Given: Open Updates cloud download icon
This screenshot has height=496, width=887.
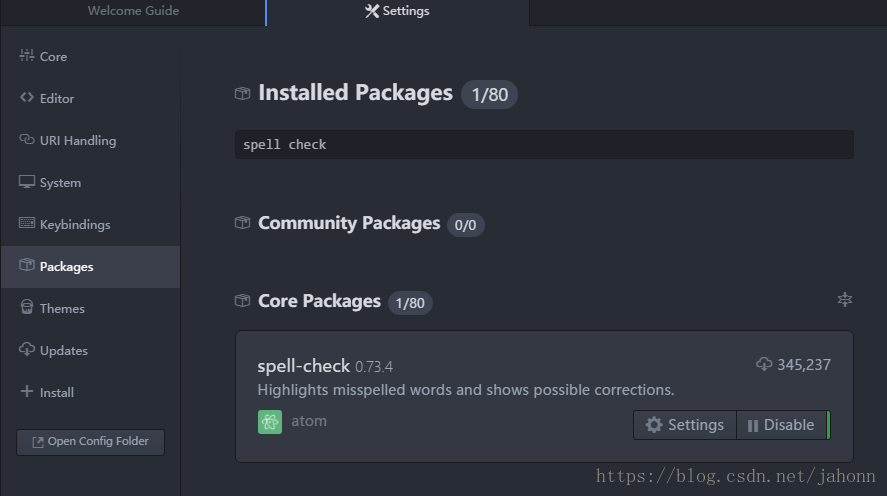Looking at the screenshot, I should (x=27, y=349).
